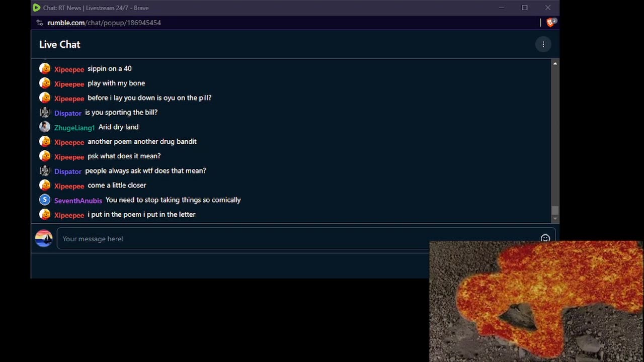
Task: Open Dispator username on sporting the bill message
Action: (x=68, y=113)
